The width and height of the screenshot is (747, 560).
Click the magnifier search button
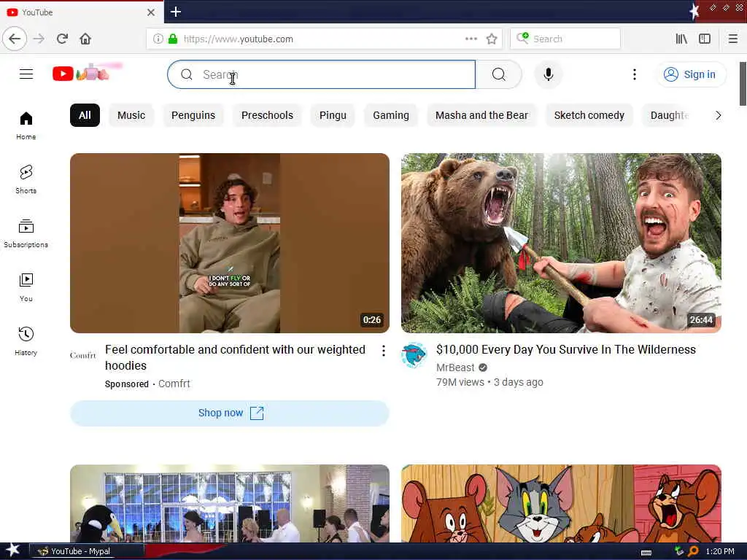pos(498,74)
